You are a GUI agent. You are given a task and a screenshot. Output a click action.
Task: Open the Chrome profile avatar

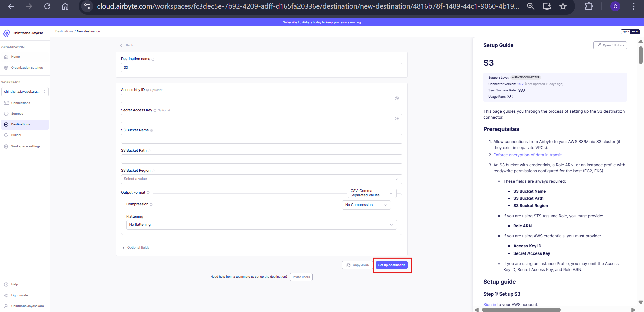pos(615,6)
